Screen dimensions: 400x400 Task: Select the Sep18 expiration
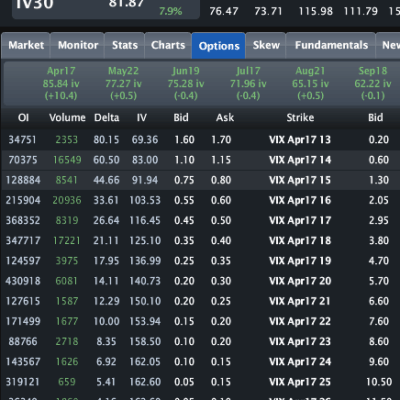(x=373, y=83)
